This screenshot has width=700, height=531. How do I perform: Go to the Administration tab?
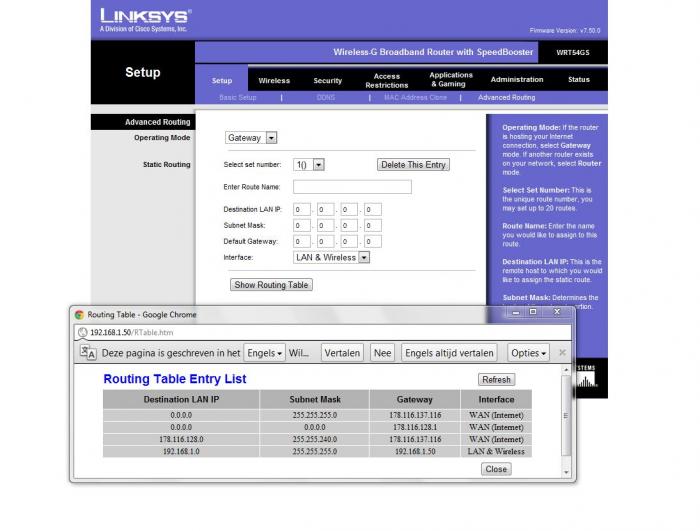click(x=517, y=79)
